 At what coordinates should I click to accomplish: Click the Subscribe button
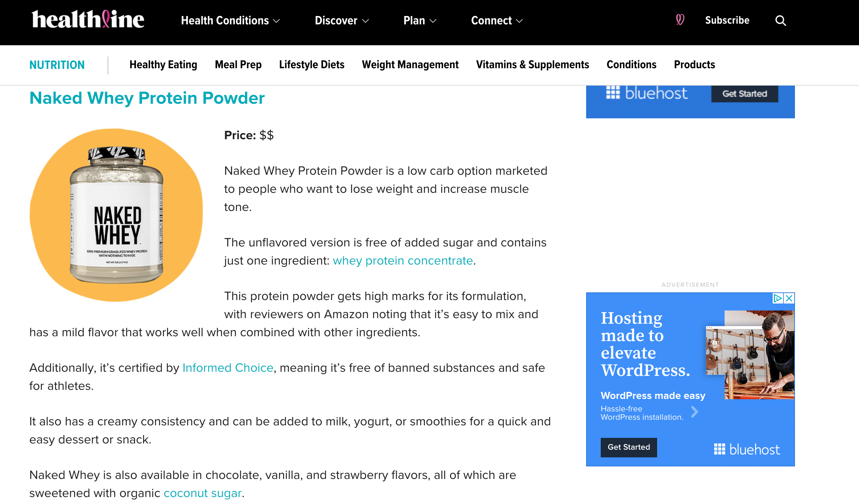pos(728,21)
